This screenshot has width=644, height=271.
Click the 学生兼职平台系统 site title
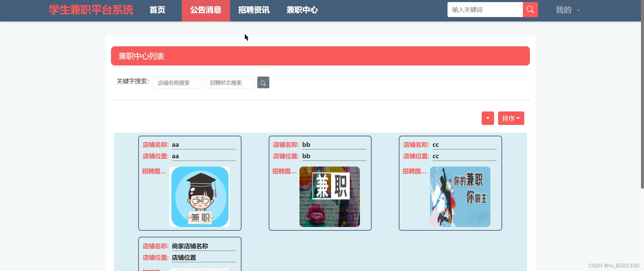pos(91,10)
